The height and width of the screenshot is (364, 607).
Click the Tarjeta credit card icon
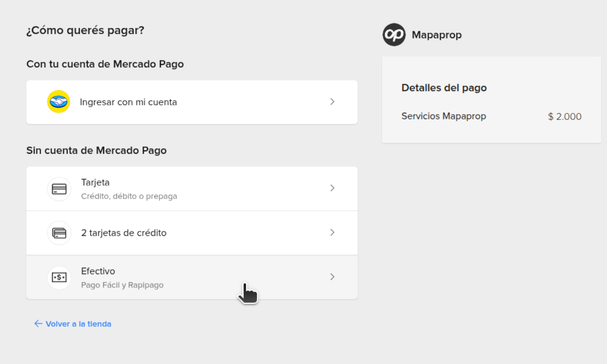[x=59, y=189]
